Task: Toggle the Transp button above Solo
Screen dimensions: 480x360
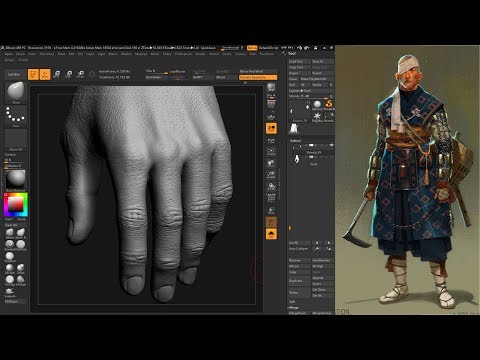Action: click(x=271, y=222)
